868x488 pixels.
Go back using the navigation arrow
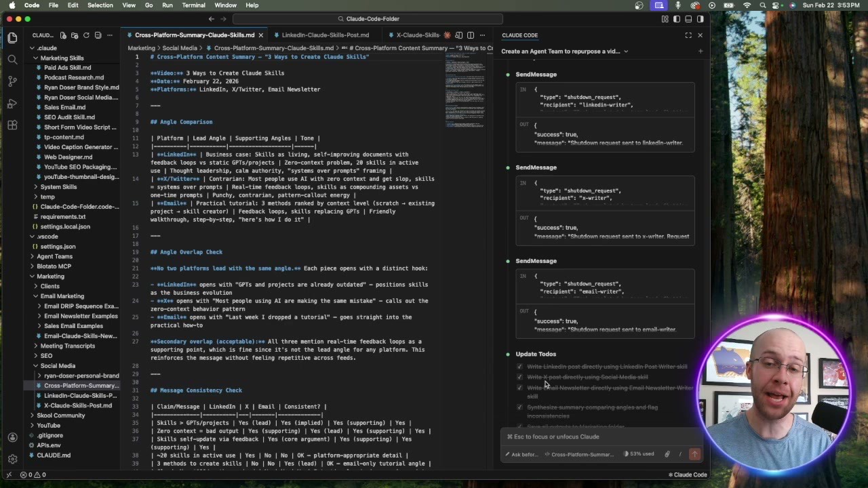(212, 19)
